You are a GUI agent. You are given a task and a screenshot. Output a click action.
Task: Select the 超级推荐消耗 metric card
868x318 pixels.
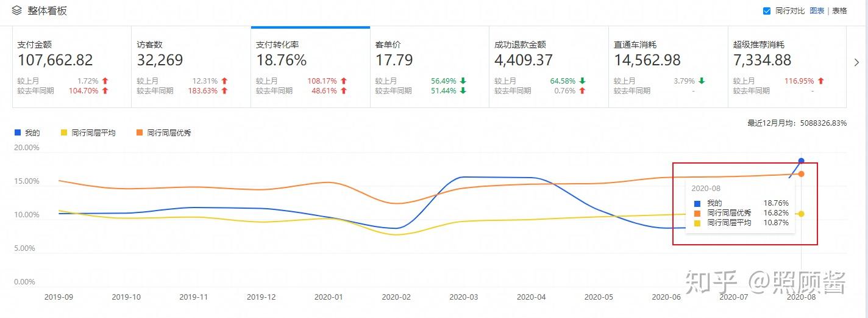tap(787, 67)
